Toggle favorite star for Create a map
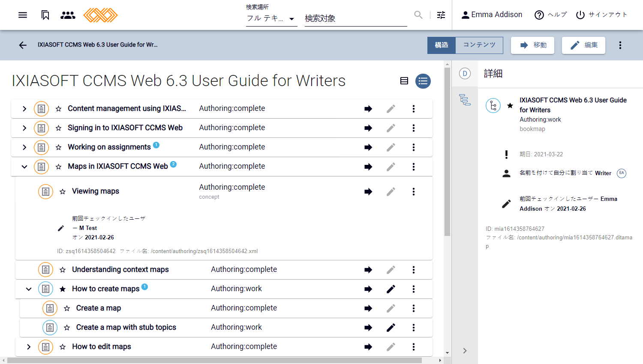The image size is (643, 364). (67, 308)
